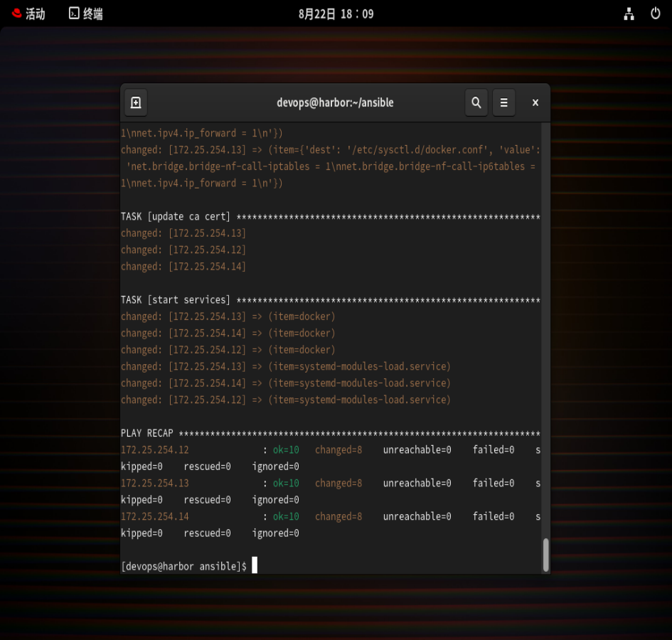Click recap host 172.25.254.12

[155, 449]
